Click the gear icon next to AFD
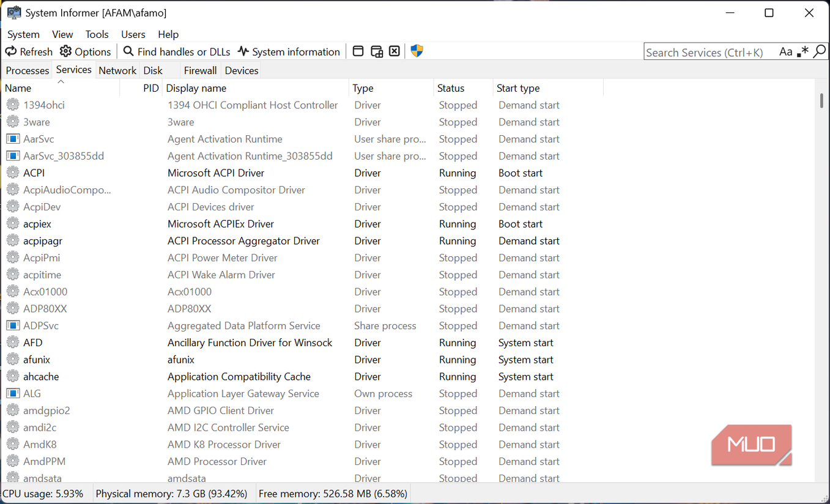This screenshot has height=504, width=830. click(13, 343)
